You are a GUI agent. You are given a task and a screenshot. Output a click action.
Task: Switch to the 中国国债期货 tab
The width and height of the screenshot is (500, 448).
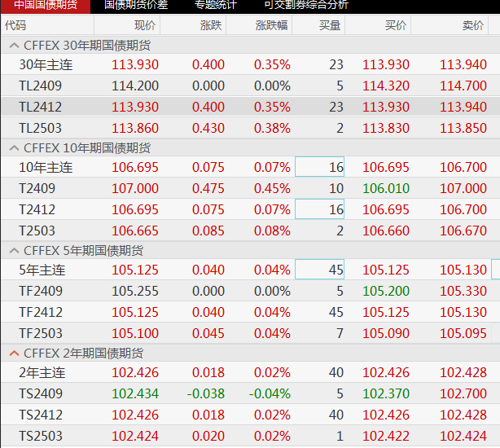point(46,5)
